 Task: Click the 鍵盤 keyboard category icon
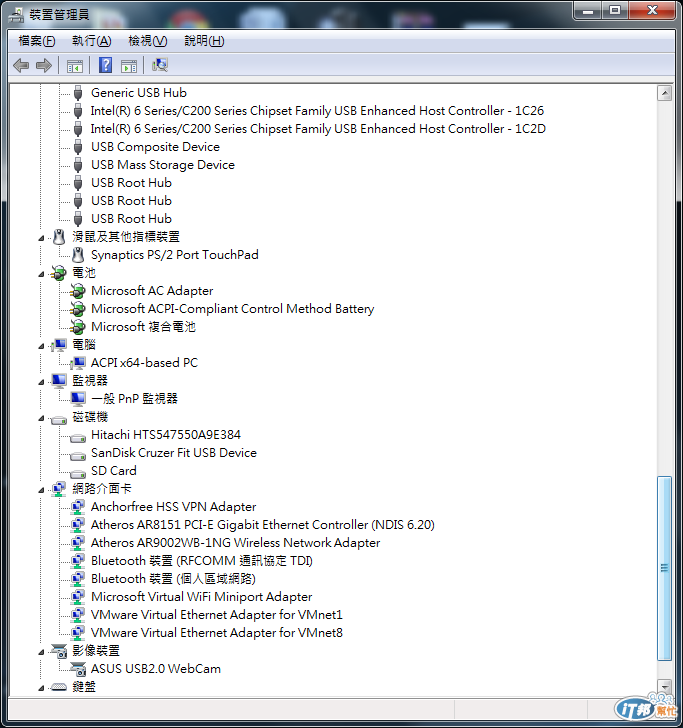(59, 687)
